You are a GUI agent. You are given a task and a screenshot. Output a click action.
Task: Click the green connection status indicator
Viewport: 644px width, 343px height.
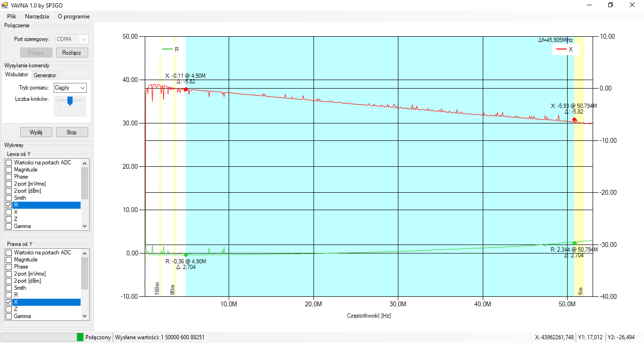click(x=80, y=337)
